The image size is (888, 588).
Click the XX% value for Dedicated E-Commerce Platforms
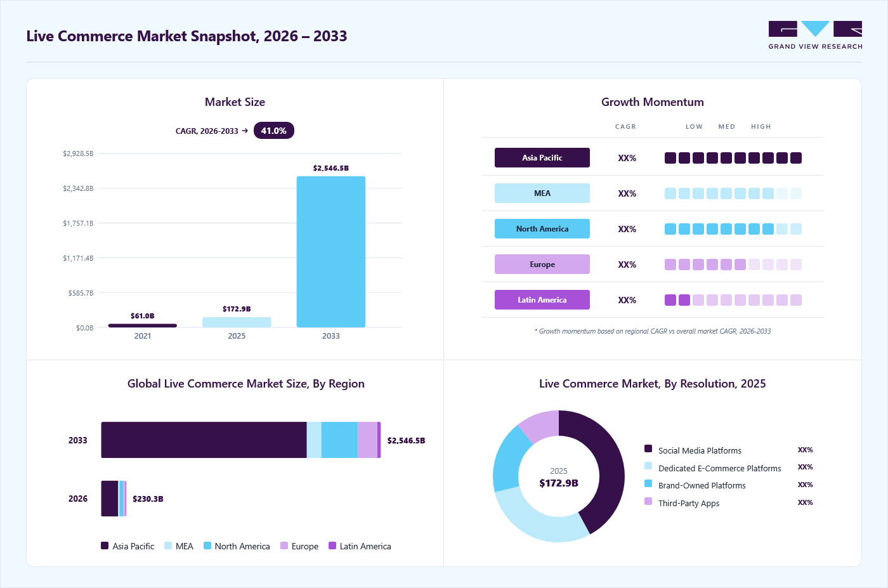pos(806,467)
